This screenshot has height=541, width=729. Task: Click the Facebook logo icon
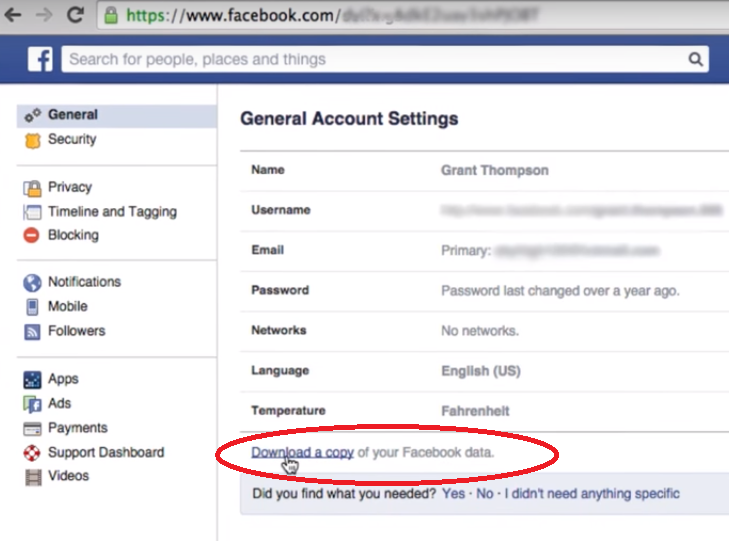pos(40,59)
